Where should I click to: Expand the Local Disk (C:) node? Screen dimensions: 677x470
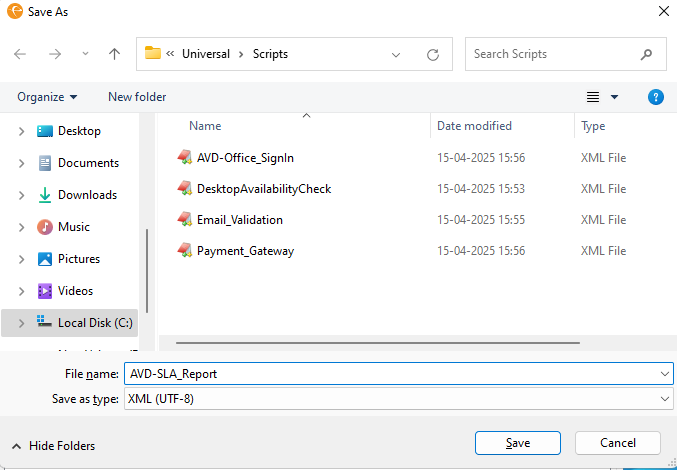pyautogui.click(x=21, y=323)
